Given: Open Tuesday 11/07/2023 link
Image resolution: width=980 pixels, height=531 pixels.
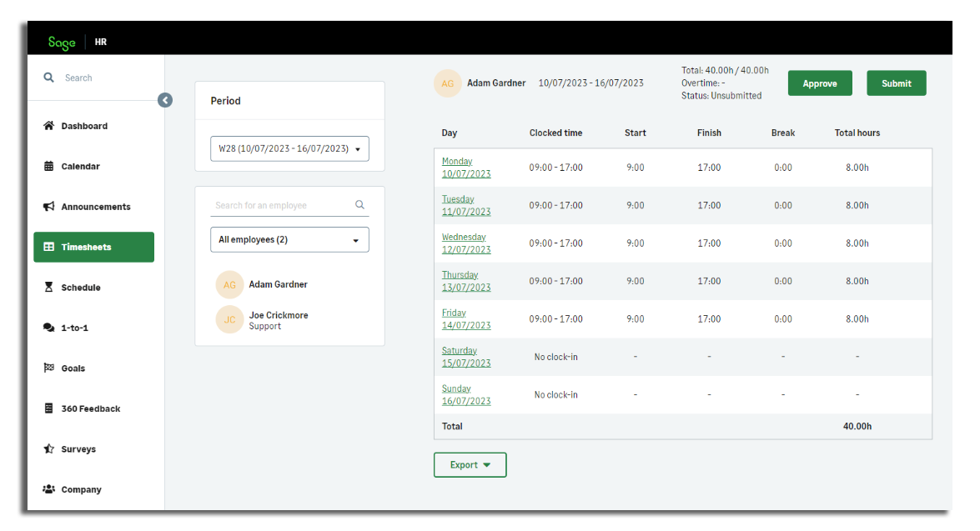Looking at the screenshot, I should tap(466, 206).
